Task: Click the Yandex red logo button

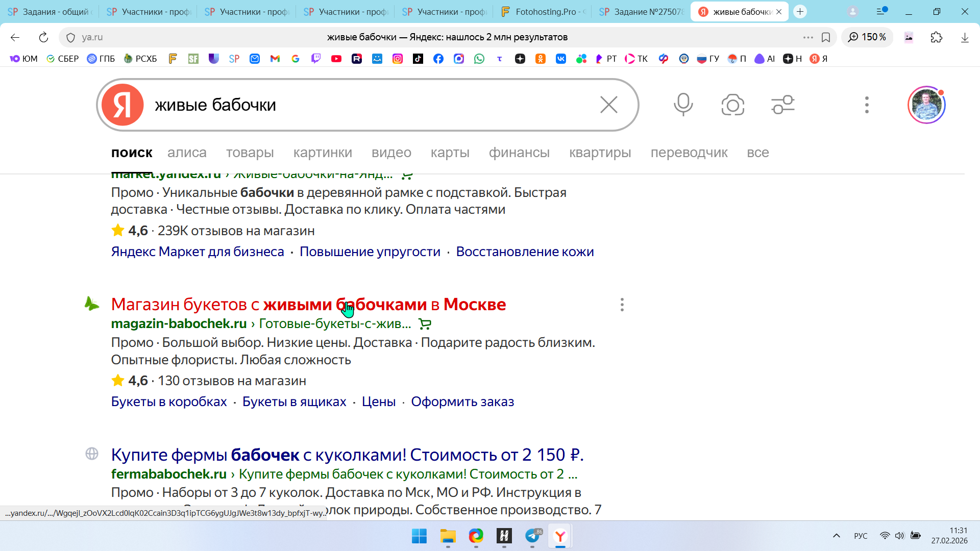Action: [x=122, y=105]
